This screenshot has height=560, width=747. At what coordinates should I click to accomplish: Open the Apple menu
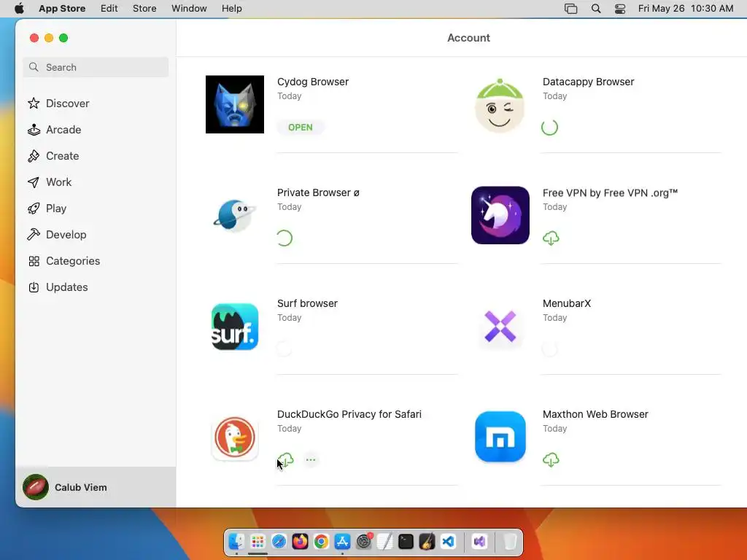coord(19,9)
